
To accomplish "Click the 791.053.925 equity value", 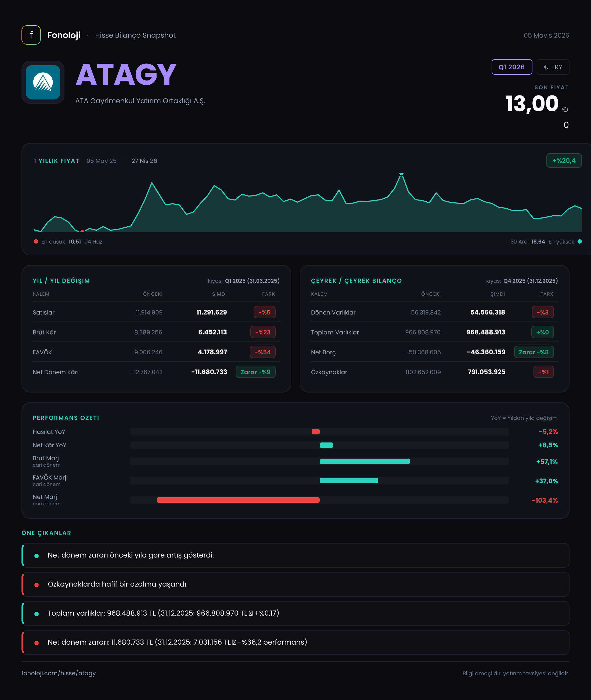I will pyautogui.click(x=487, y=372).
